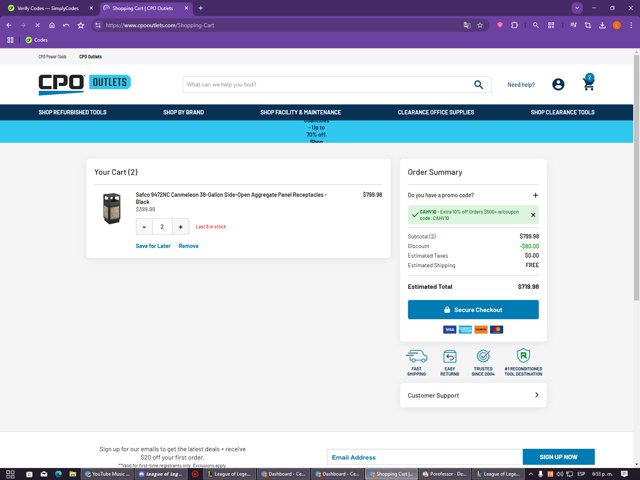
Task: Open the orange browser profile avatar
Action: (x=617, y=25)
